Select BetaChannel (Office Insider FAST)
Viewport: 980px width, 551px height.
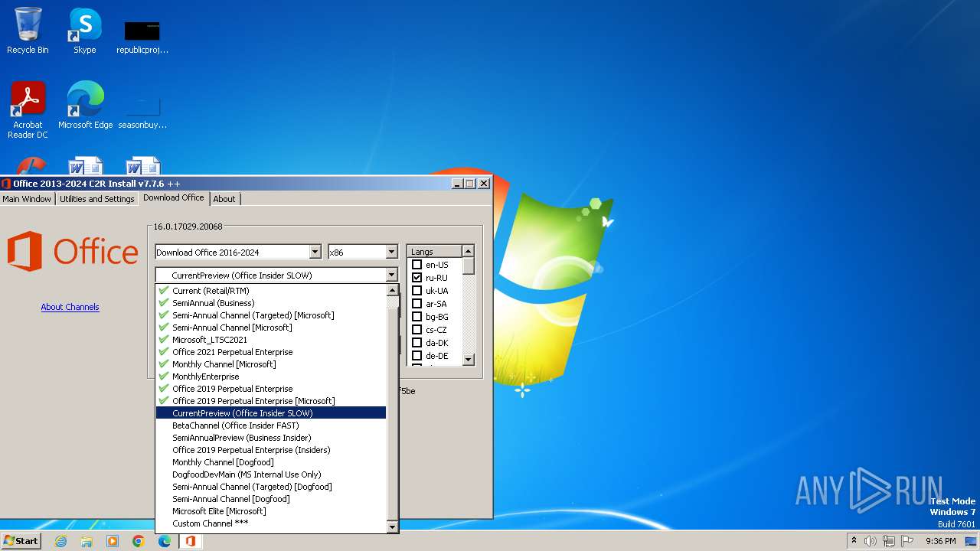(x=271, y=425)
